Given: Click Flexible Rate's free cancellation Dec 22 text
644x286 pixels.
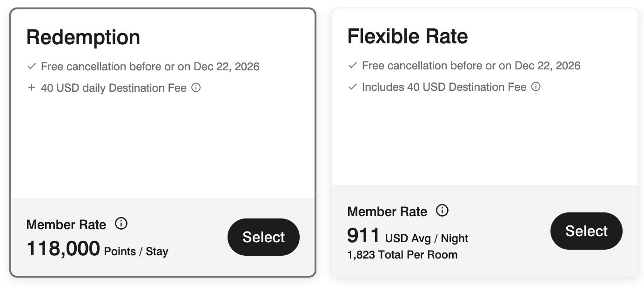Looking at the screenshot, I should (x=471, y=66).
